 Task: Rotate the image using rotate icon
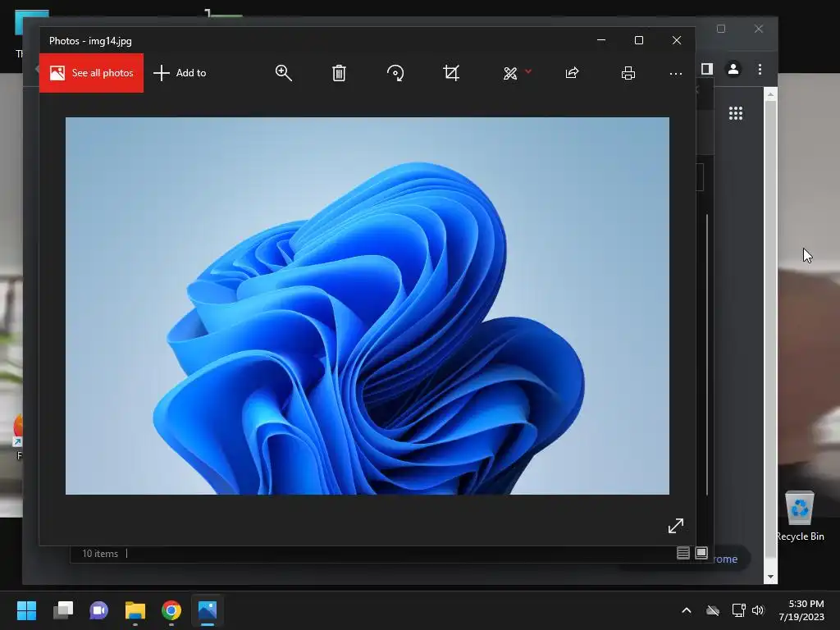395,73
